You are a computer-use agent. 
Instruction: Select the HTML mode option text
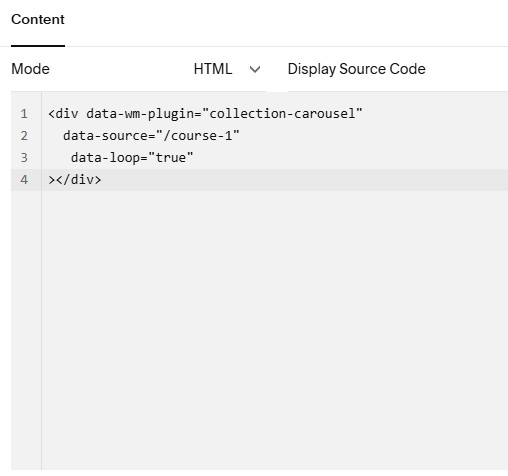pos(213,69)
